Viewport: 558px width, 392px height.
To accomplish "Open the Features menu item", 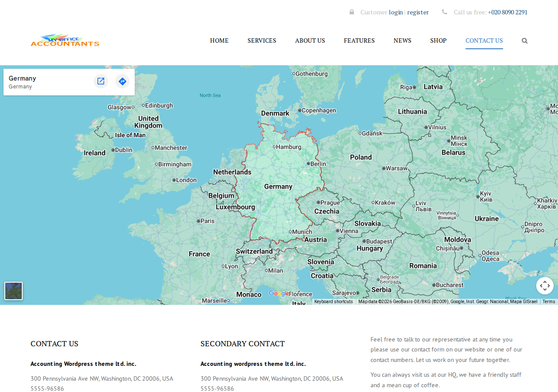I will tap(359, 41).
